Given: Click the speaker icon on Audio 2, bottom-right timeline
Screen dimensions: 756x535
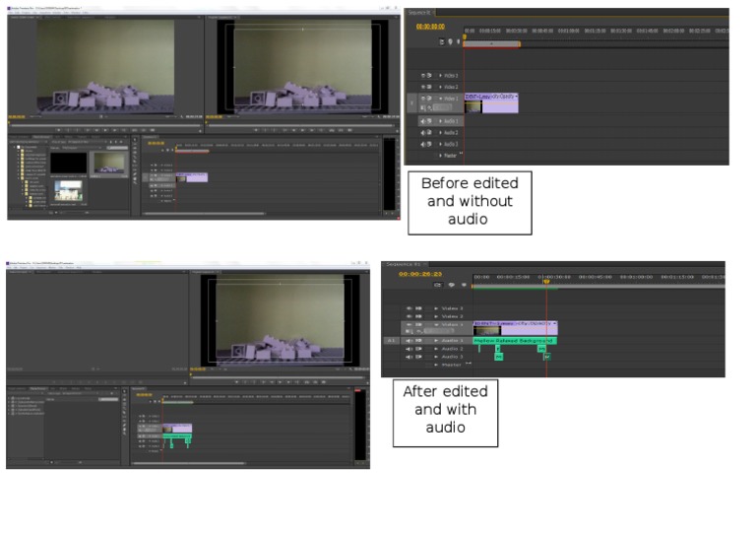Looking at the screenshot, I should (407, 349).
